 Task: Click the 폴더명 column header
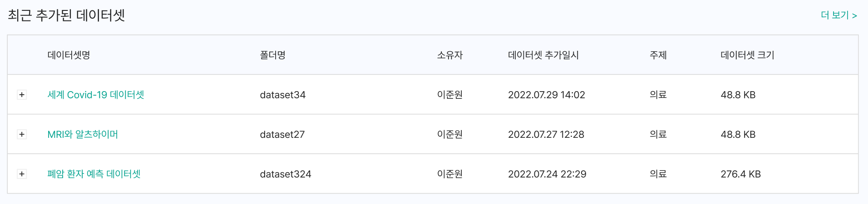(272, 55)
